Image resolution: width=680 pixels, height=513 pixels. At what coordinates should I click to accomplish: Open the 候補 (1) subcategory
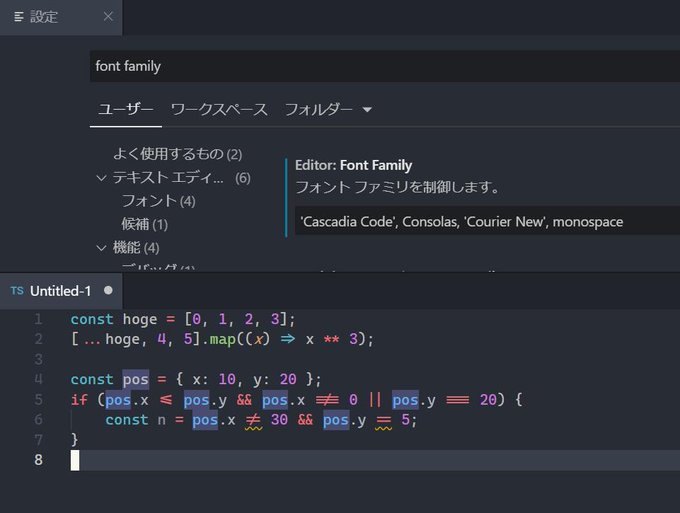pos(144,224)
